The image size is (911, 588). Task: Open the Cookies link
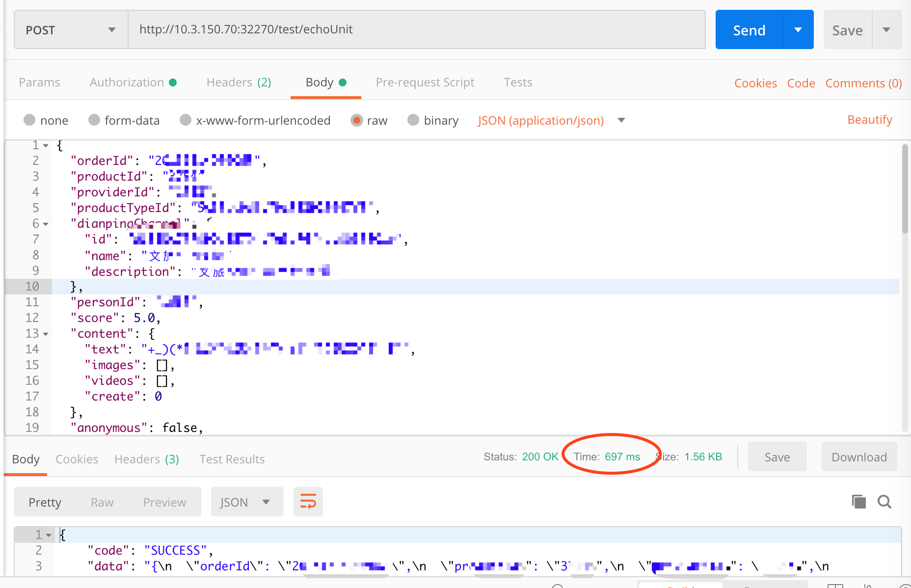tap(755, 83)
